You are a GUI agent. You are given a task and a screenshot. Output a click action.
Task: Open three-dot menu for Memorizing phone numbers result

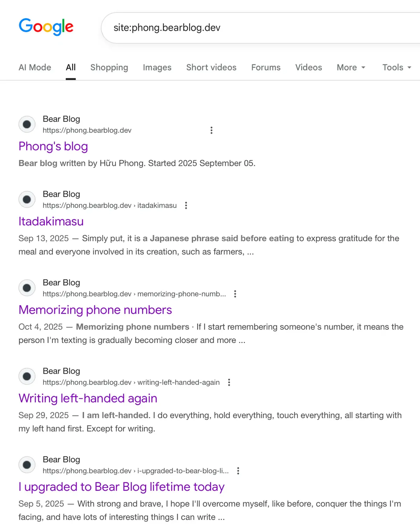(235, 294)
